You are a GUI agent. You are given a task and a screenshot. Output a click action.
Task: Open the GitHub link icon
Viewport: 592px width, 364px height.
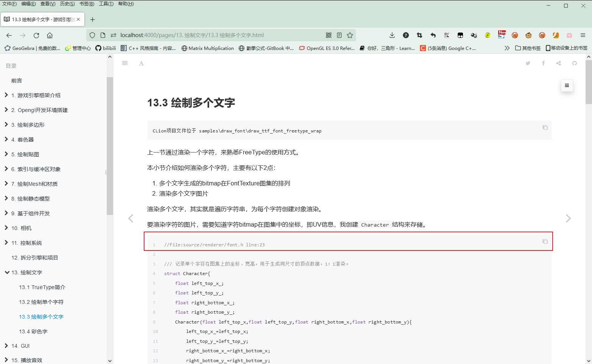(x=575, y=63)
